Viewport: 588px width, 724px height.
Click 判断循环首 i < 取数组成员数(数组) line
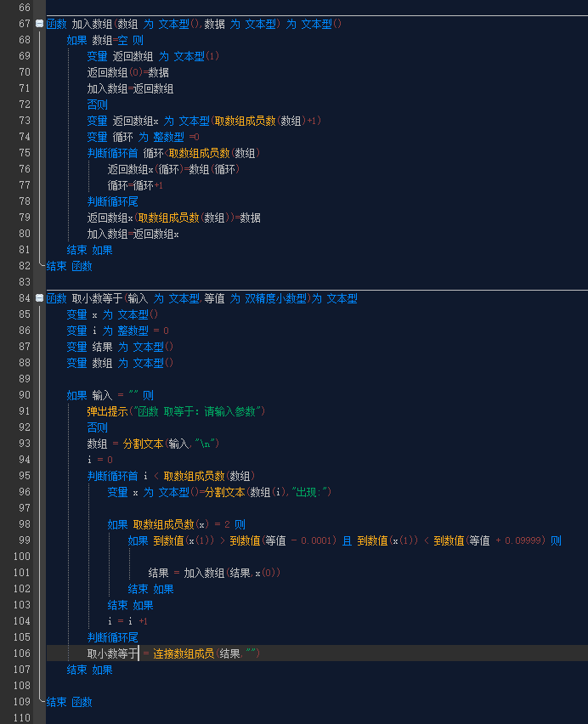point(171,477)
